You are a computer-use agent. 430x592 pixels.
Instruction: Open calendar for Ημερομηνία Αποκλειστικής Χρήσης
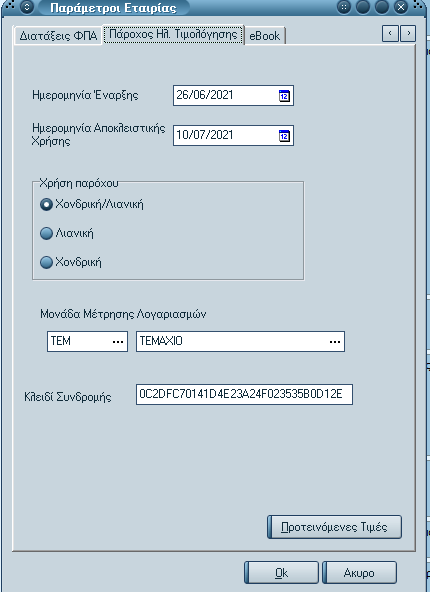click(284, 135)
